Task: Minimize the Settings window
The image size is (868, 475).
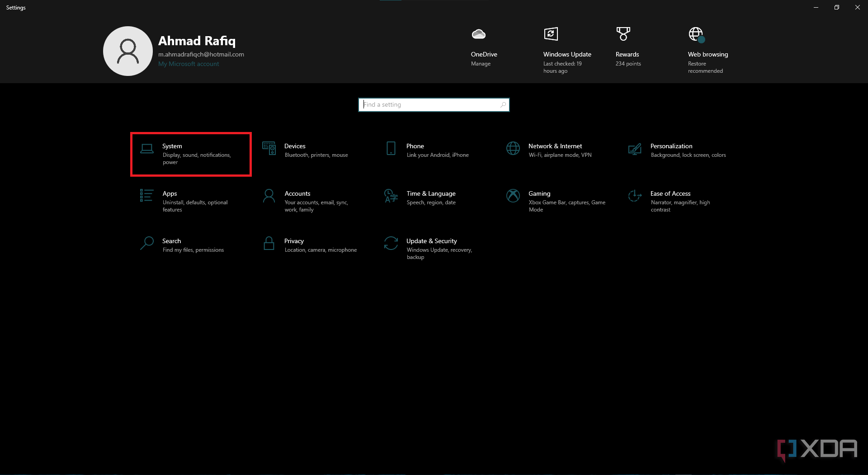Action: click(816, 7)
